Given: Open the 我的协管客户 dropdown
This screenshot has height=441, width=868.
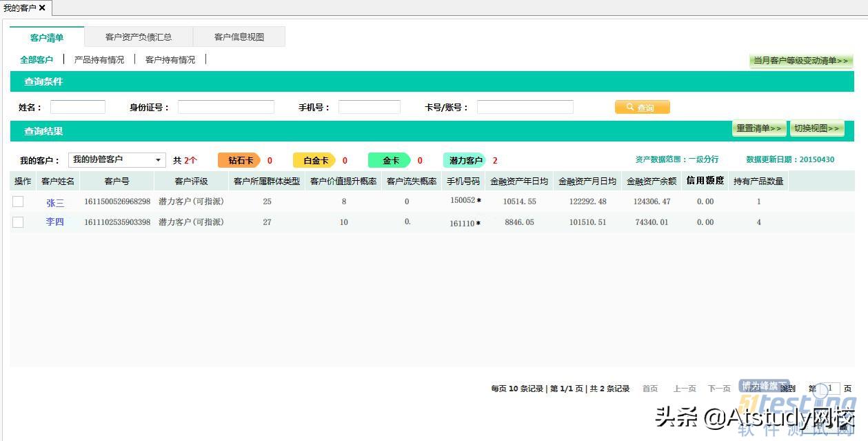Looking at the screenshot, I should click(117, 159).
